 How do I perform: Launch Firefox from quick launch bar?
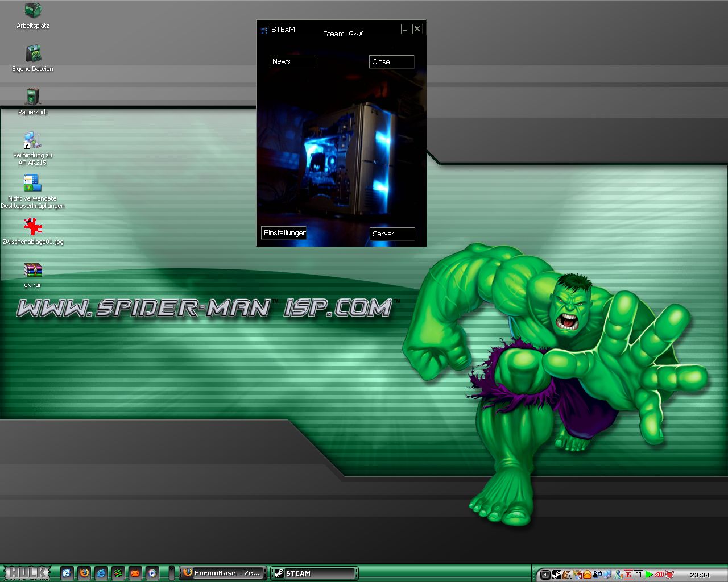(84, 573)
